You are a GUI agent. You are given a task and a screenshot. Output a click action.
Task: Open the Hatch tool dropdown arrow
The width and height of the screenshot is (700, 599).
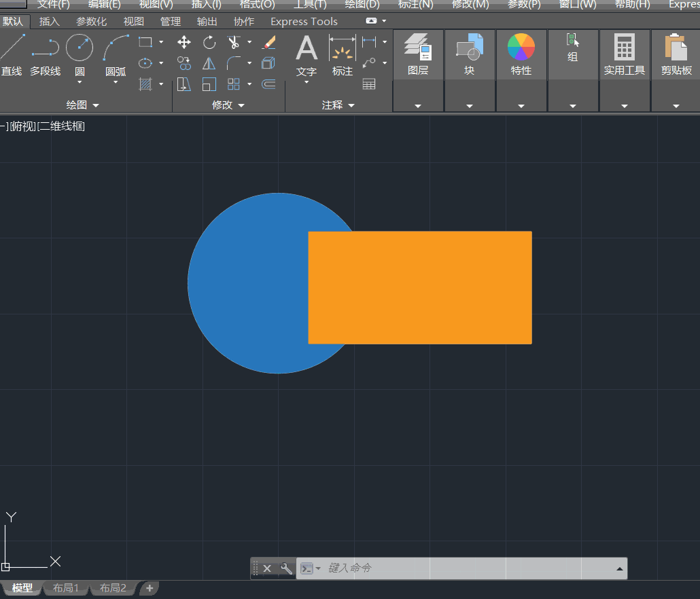click(x=161, y=84)
